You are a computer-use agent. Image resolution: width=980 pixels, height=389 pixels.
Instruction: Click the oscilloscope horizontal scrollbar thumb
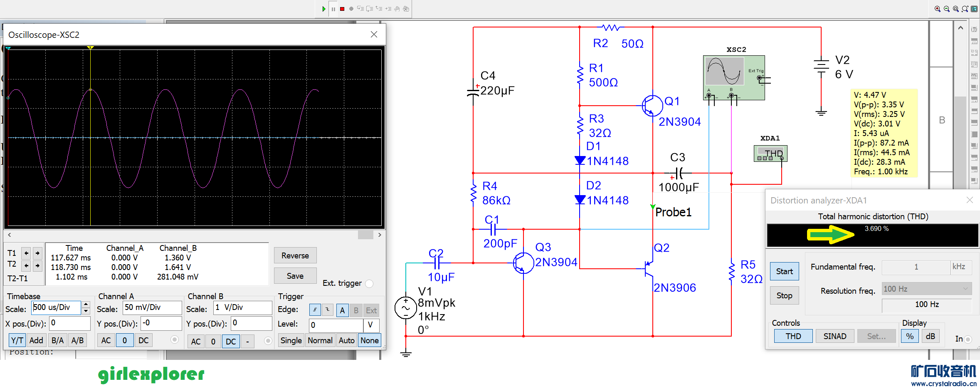[x=365, y=235]
